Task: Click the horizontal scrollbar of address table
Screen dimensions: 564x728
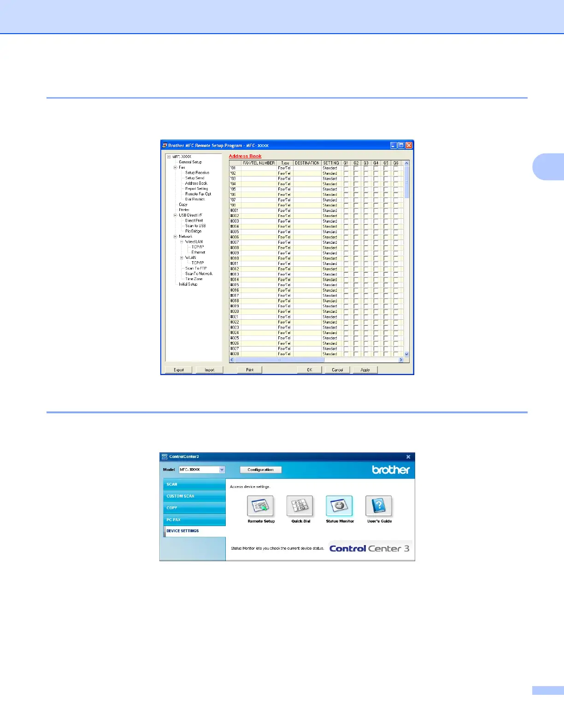Action: click(x=280, y=360)
